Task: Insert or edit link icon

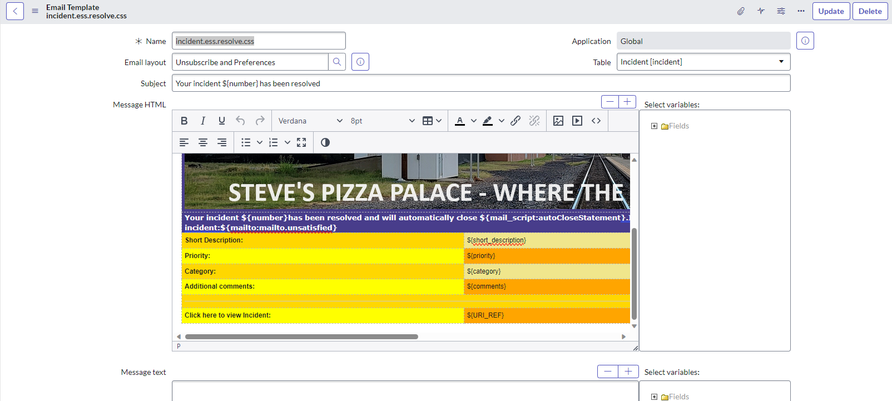Action: 515,121
